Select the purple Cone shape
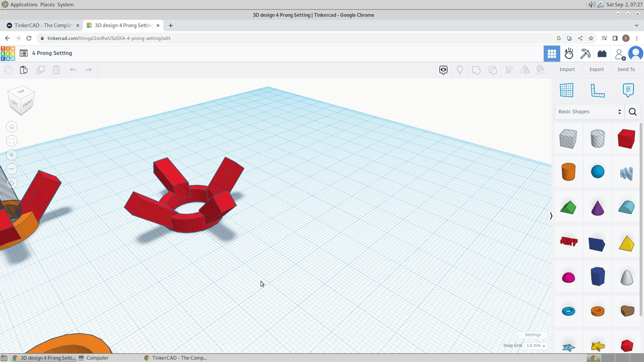Image resolution: width=644 pixels, height=362 pixels. pos(597,207)
